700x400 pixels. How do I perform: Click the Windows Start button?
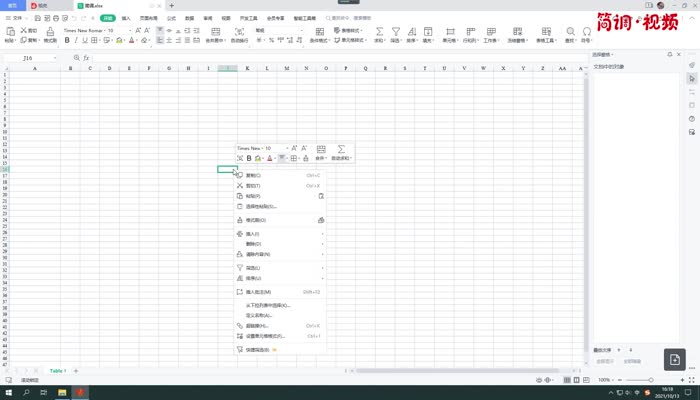(x=7, y=393)
